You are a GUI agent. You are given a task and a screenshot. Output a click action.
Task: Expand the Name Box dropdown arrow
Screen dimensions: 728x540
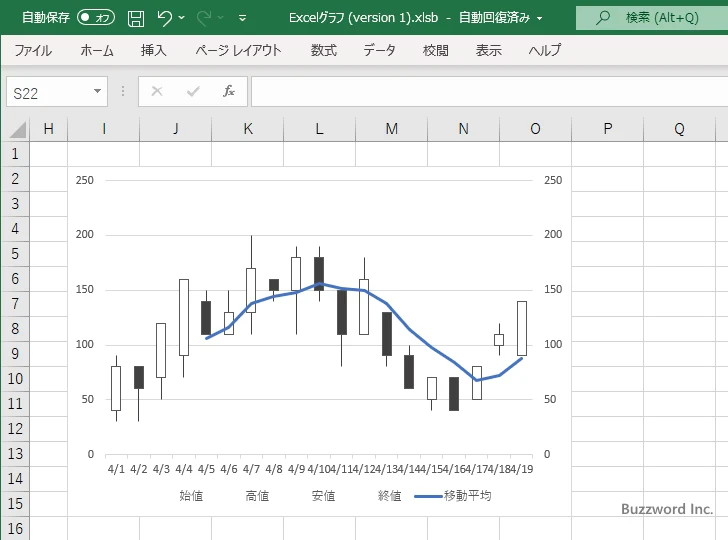[x=98, y=91]
